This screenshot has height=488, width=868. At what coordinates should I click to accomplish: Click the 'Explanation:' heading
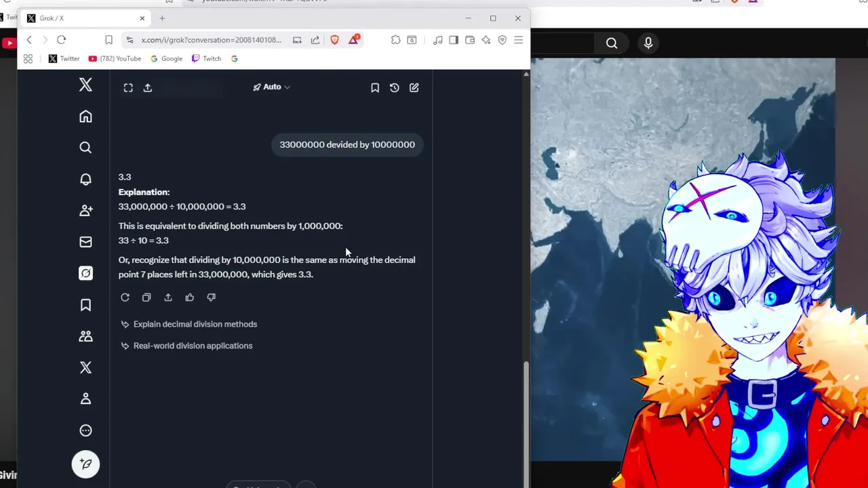[144, 192]
